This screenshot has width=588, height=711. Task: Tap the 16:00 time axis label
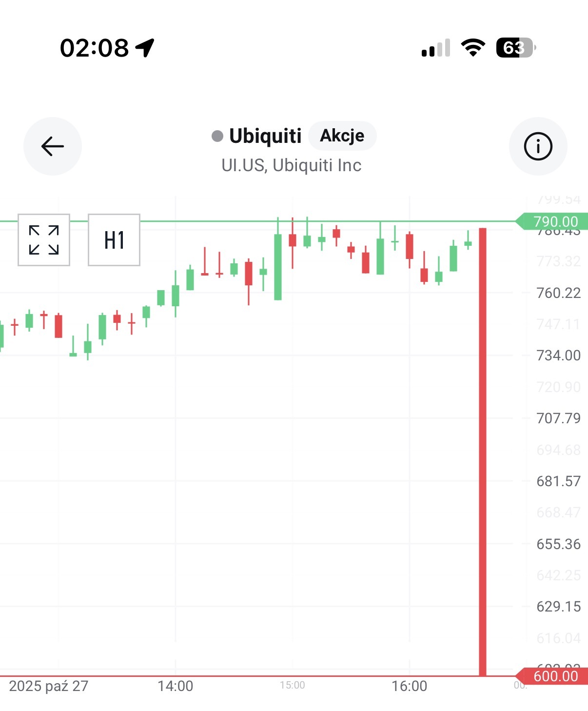tap(409, 686)
